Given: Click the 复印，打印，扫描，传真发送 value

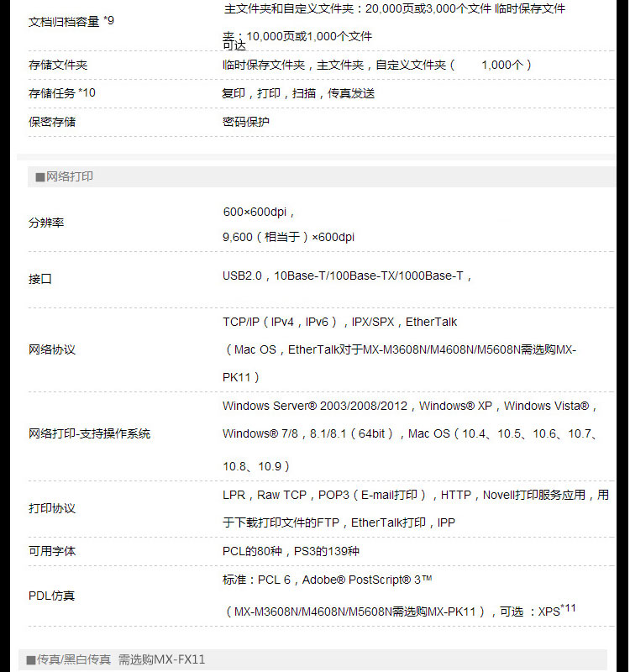Looking at the screenshot, I should coord(298,93).
